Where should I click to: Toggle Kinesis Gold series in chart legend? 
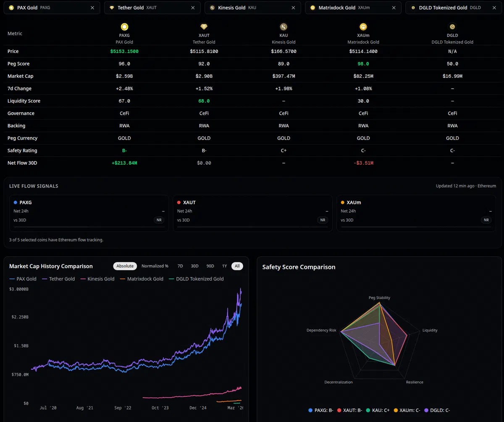click(x=97, y=279)
